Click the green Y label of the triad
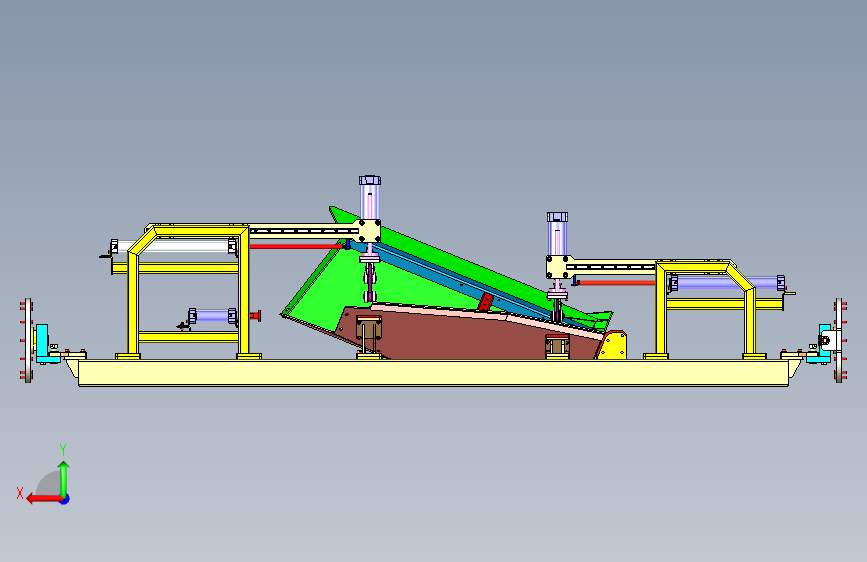 coord(63,450)
